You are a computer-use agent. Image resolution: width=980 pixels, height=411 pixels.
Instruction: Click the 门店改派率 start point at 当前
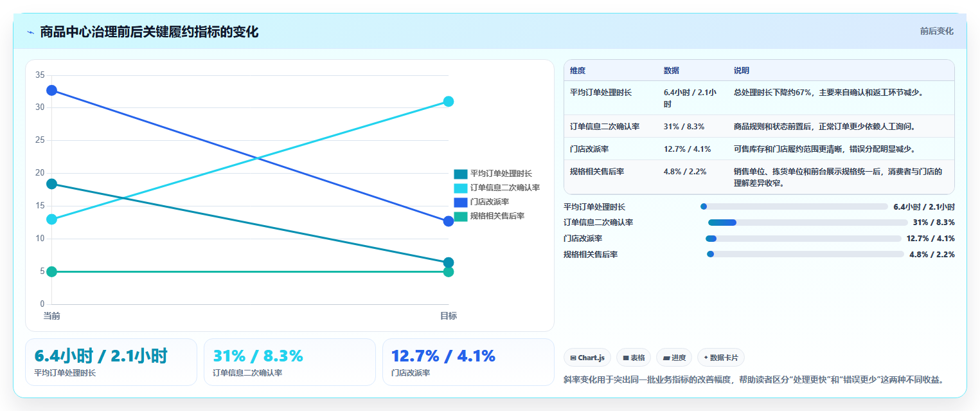click(x=51, y=91)
